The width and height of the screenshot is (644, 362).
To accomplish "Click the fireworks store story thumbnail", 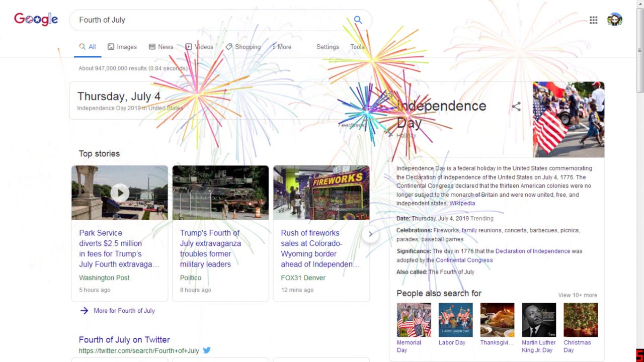I will tap(321, 193).
